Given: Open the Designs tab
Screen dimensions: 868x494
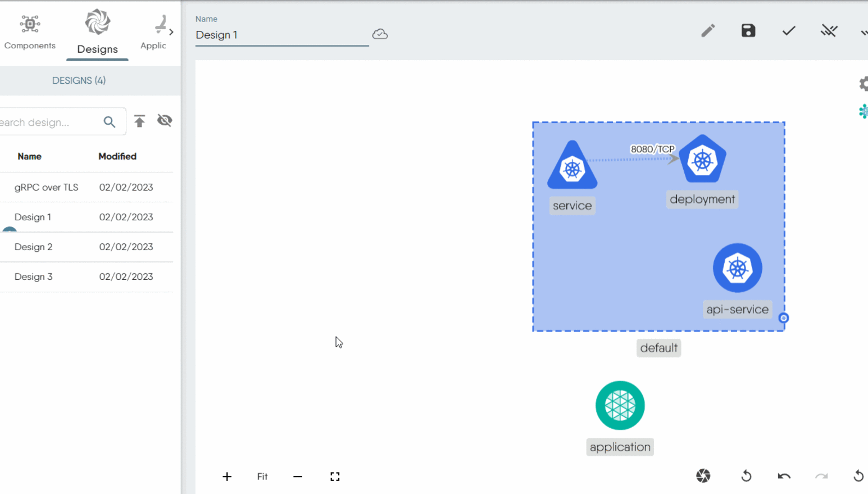Looking at the screenshot, I should [x=97, y=32].
